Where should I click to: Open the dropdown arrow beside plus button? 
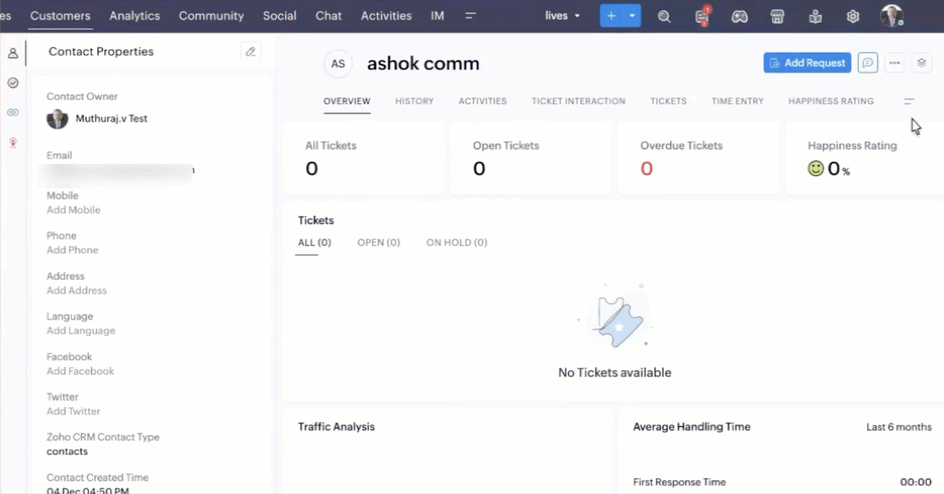coord(633,16)
